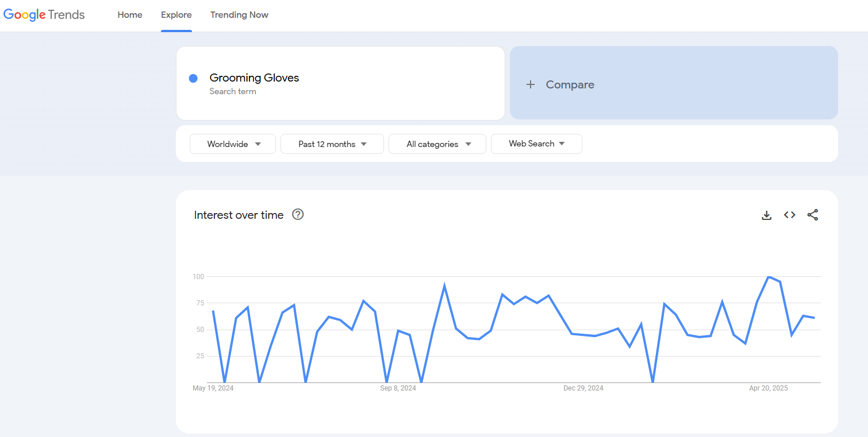The height and width of the screenshot is (437, 868).
Task: Click the May 19, 2024 axis label
Action: (213, 388)
